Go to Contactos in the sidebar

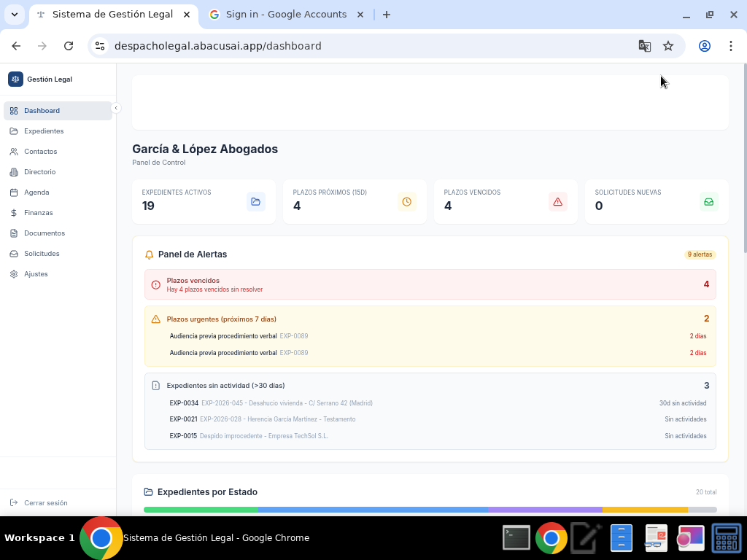(x=40, y=152)
